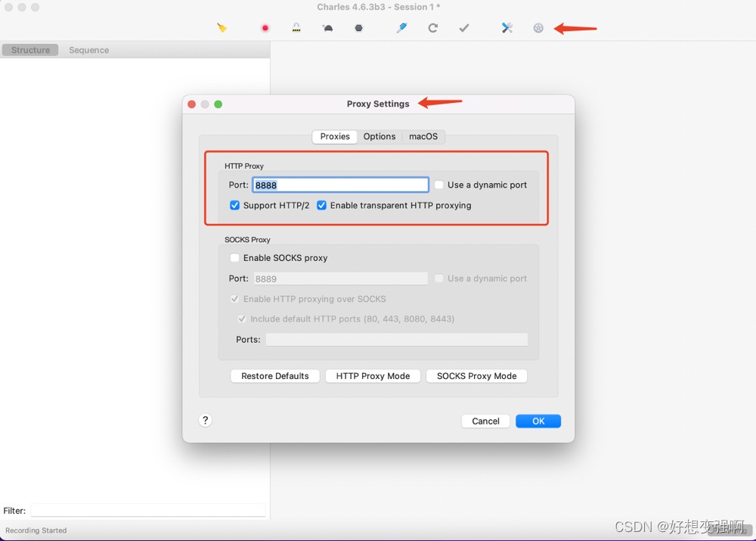Screen dimensions: 756x541
Task: Click the HTTP Proxy section label
Action: [x=244, y=166]
